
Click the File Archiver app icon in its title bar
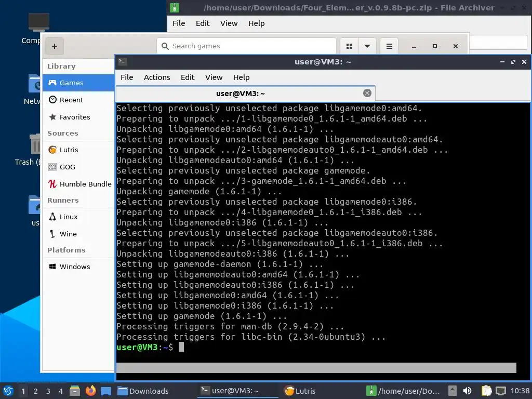(x=175, y=7)
